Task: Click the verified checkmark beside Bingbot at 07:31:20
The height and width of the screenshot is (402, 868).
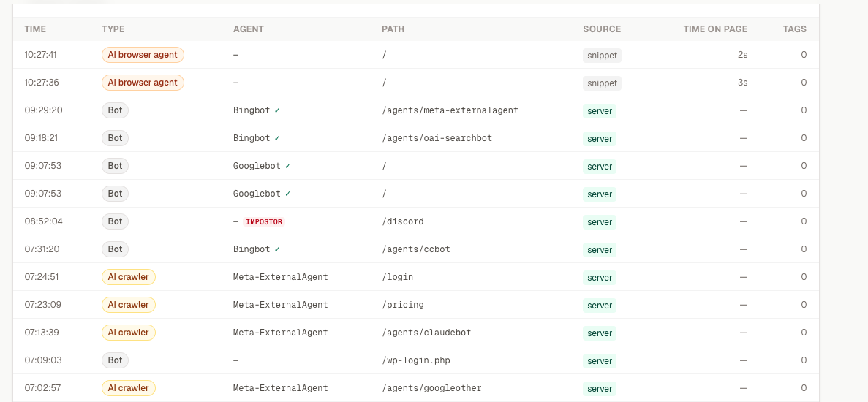Action: tap(277, 249)
